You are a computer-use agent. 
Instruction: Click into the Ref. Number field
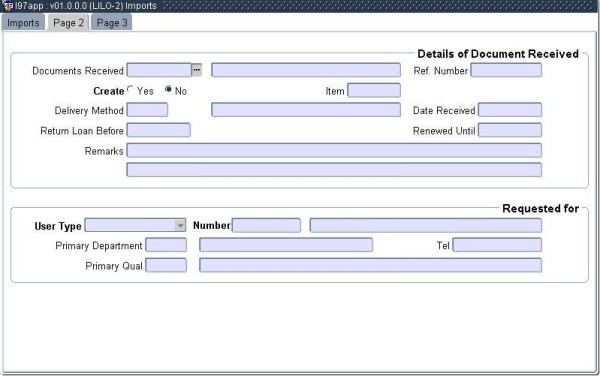(x=506, y=70)
